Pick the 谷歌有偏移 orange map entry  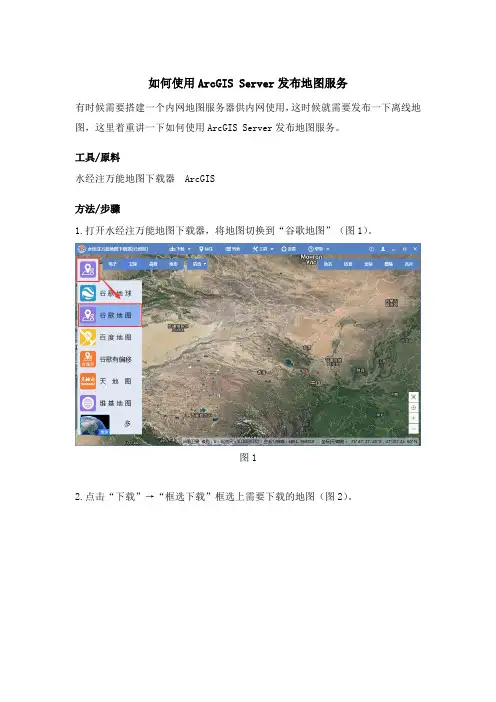coord(88,359)
